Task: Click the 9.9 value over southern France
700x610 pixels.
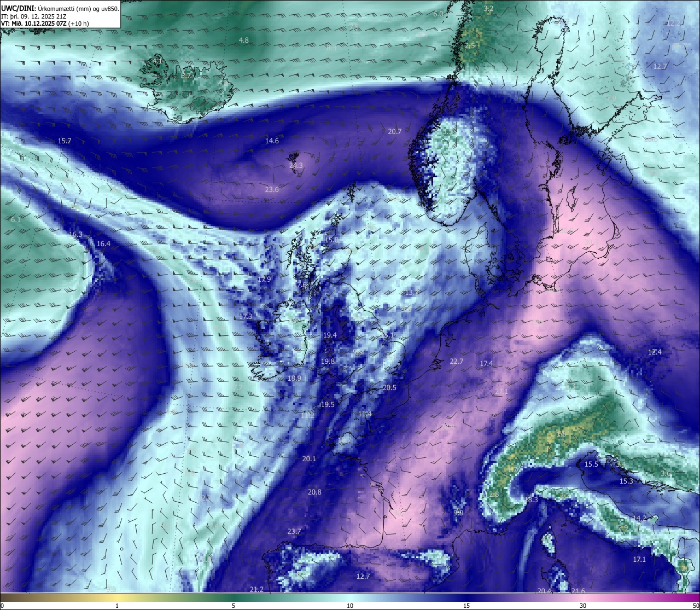Action: 459,513
